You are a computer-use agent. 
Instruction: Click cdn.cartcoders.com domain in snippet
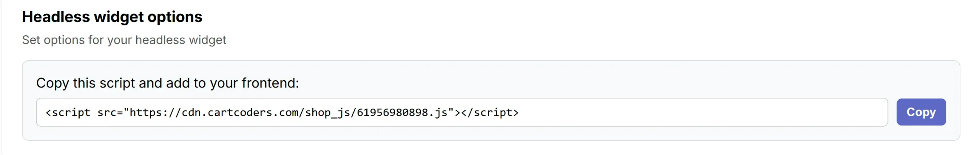[240, 112]
